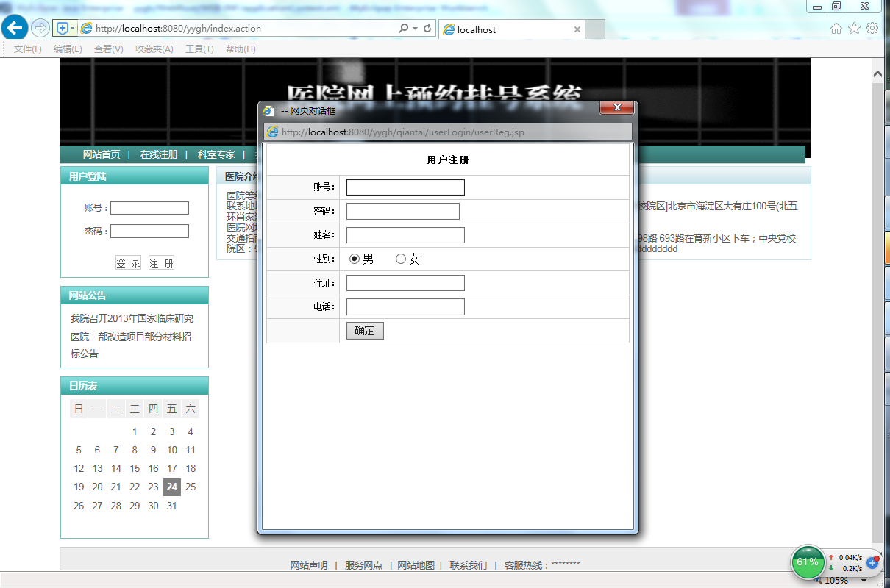890x588 pixels.
Task: Open the 工具(T) menu
Action: pyautogui.click(x=199, y=49)
